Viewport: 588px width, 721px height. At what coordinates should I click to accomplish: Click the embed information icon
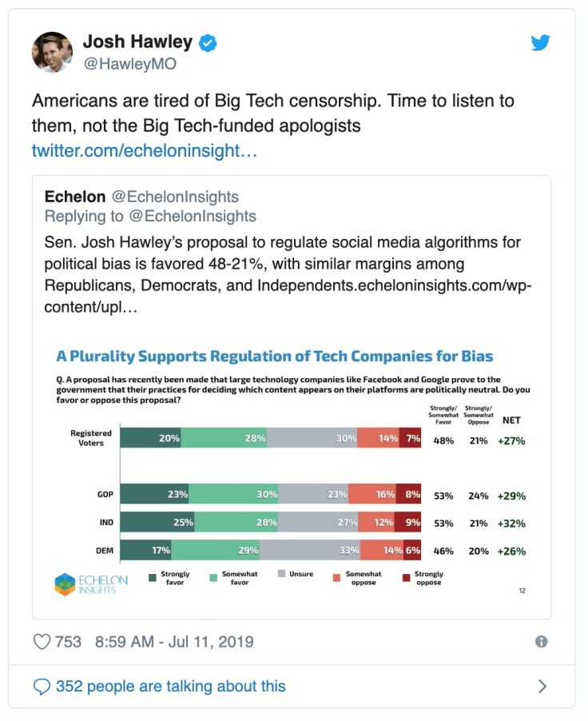(x=542, y=642)
